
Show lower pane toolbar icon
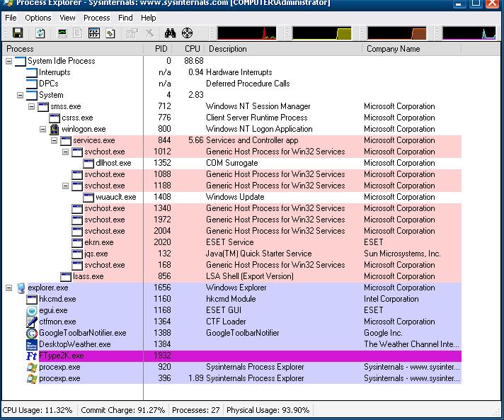click(94, 33)
